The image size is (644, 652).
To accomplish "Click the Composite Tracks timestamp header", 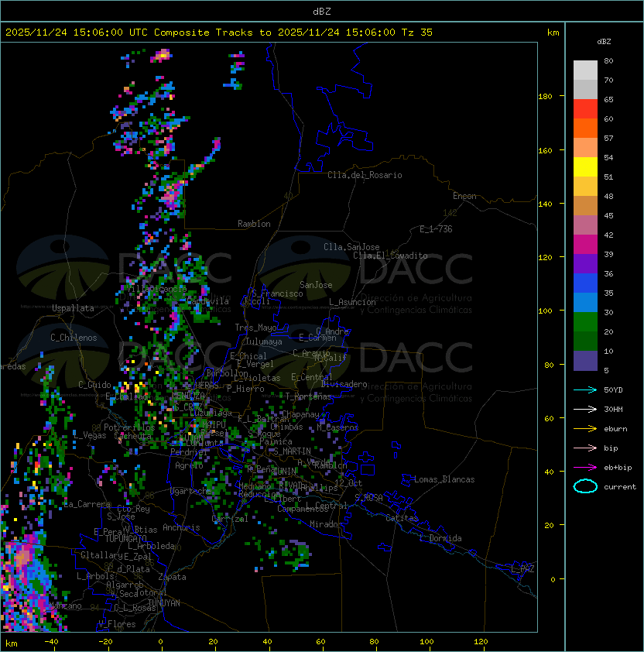I will [x=219, y=33].
